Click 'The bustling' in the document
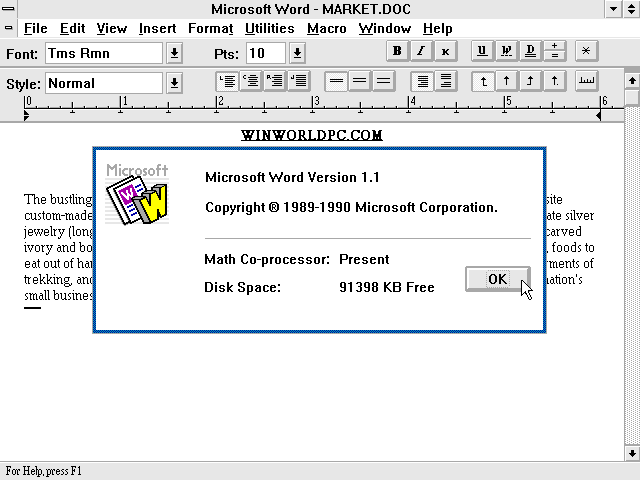Screen dimensions: 640x480 (x=58, y=200)
